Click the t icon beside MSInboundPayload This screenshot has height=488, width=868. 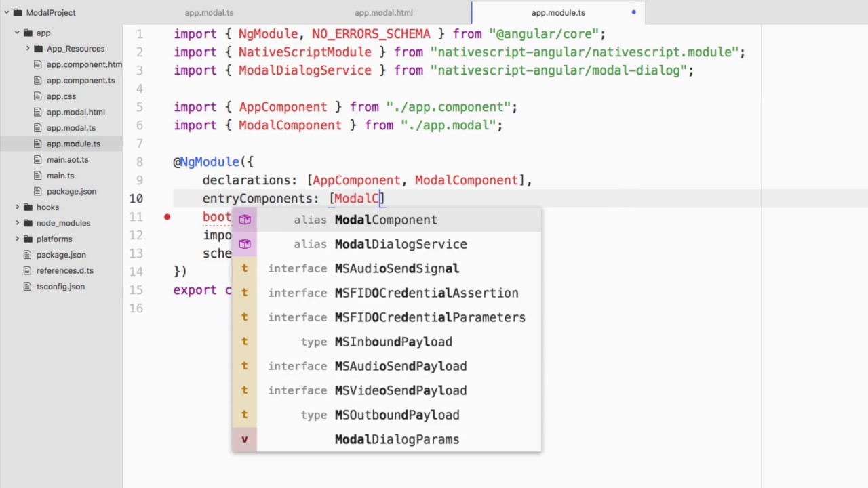point(244,342)
